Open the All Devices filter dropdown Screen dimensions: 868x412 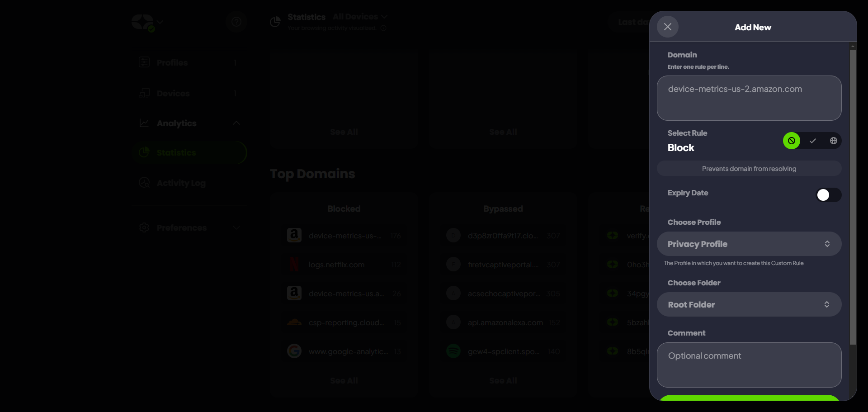click(x=360, y=17)
